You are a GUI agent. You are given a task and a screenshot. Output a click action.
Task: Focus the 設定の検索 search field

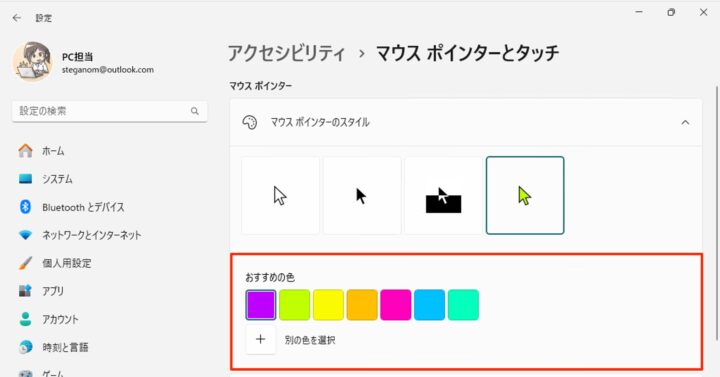point(109,111)
